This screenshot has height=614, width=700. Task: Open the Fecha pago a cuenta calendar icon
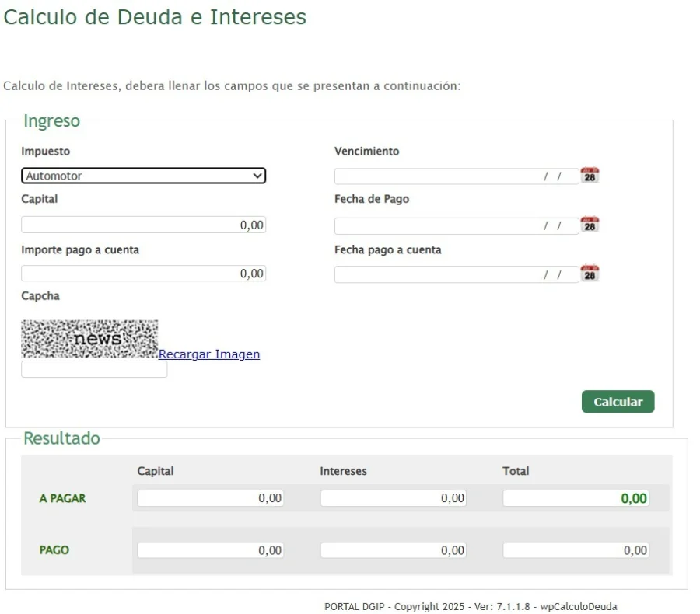coord(590,274)
